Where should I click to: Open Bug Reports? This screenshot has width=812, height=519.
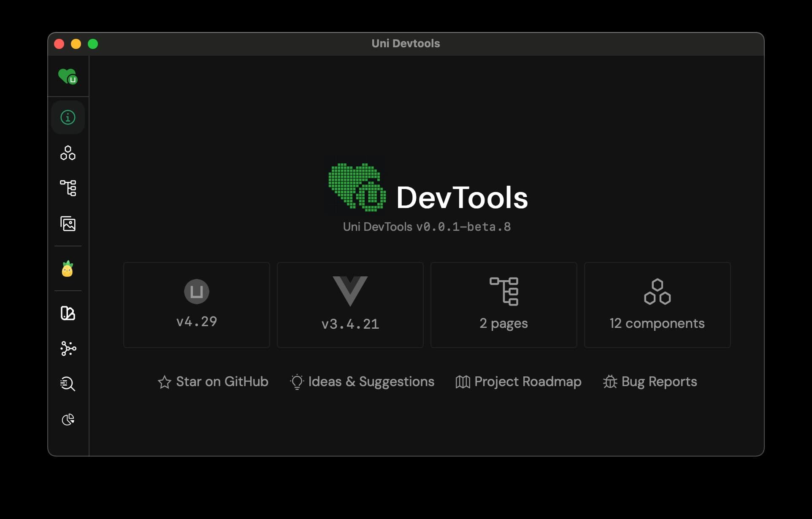coord(658,382)
